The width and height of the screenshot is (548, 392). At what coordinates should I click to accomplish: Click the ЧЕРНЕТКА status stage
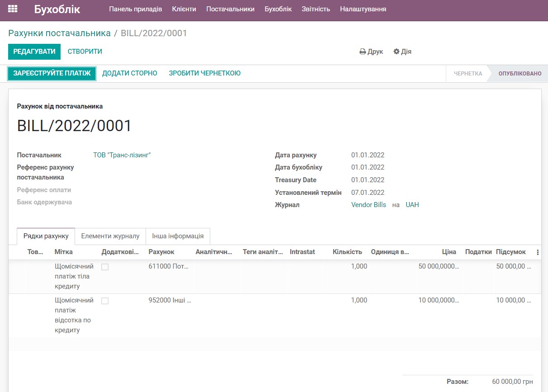point(468,73)
